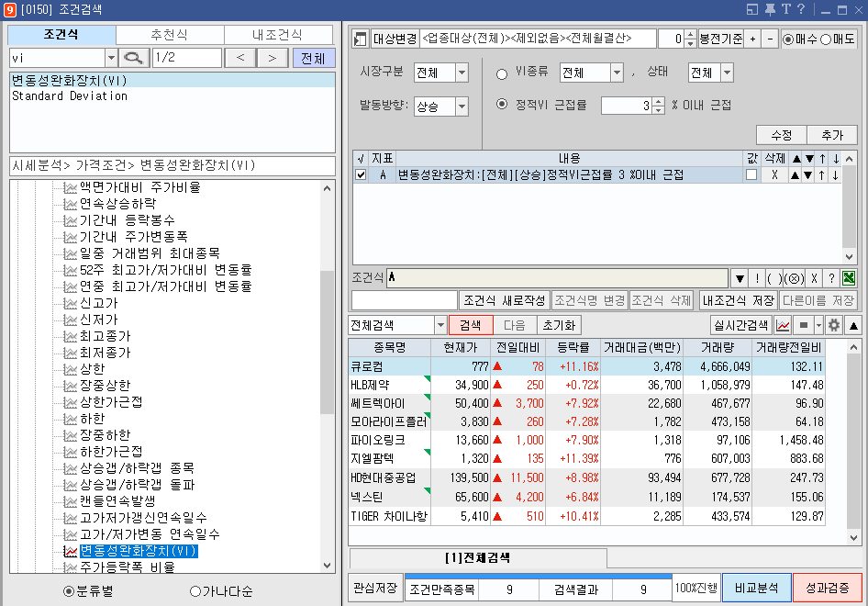Viewport: 868px width, 606px height.
Task: Switch to the 추천식 tab
Action: coord(171,34)
